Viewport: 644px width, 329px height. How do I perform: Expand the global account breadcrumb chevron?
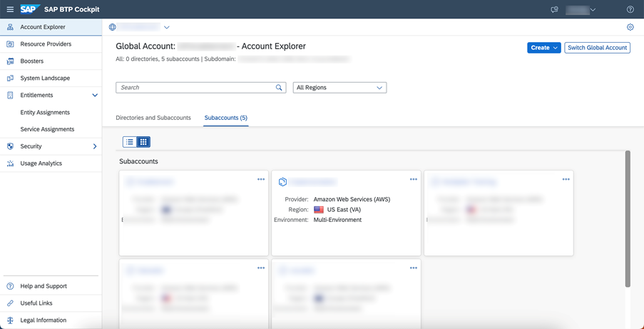(166, 28)
